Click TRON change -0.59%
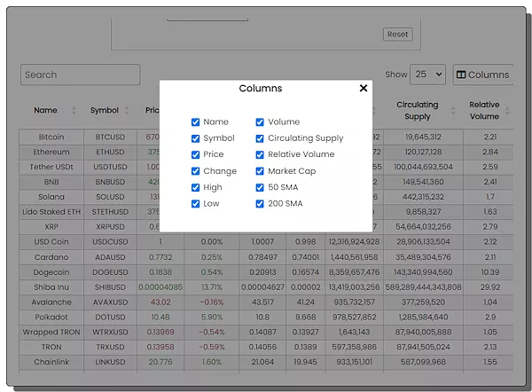 212,347
